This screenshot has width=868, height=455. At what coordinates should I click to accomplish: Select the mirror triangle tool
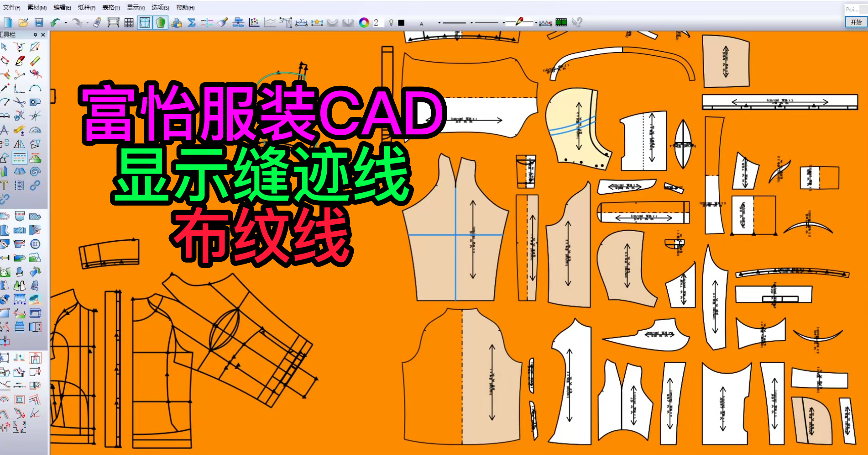click(x=20, y=143)
